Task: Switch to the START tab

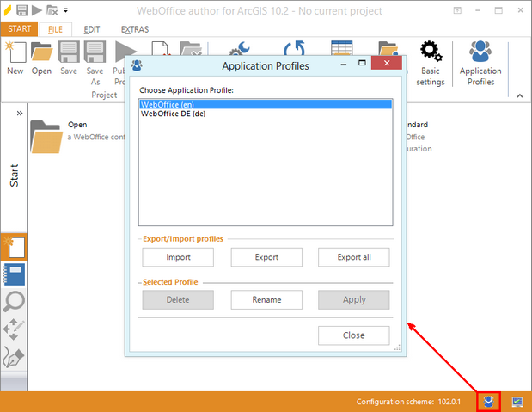Action: click(20, 29)
